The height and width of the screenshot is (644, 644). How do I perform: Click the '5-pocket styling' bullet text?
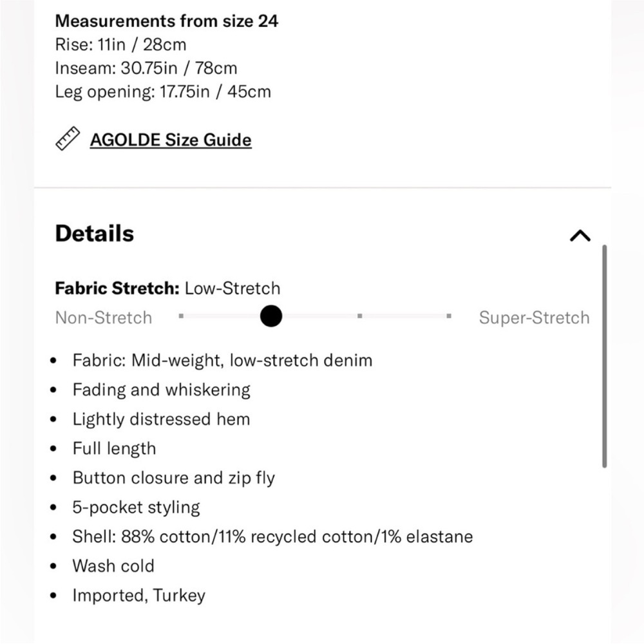coord(136,507)
